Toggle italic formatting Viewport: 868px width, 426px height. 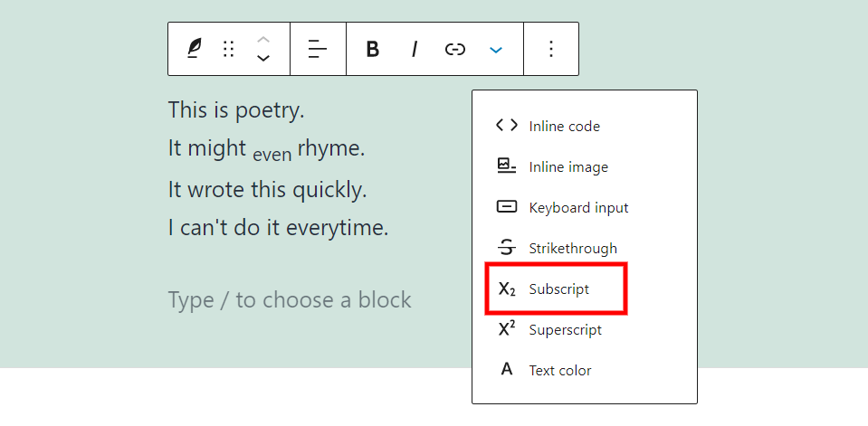click(x=414, y=49)
